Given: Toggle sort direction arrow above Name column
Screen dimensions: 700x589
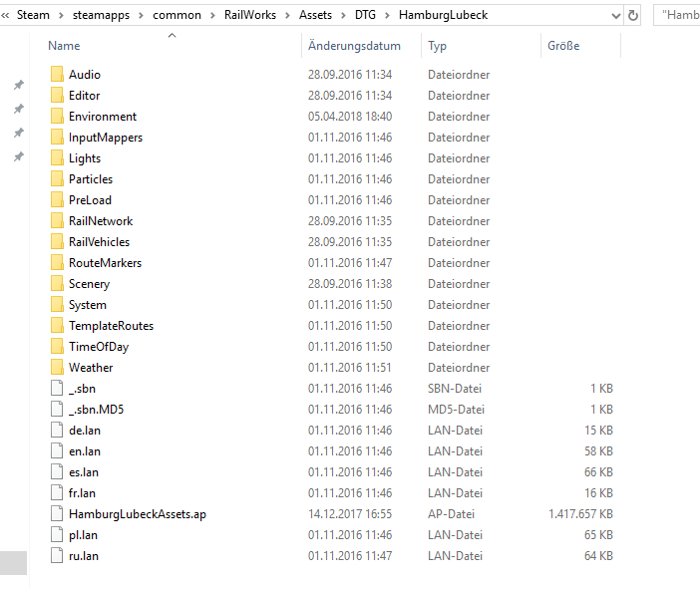Looking at the screenshot, I should 172,35.
